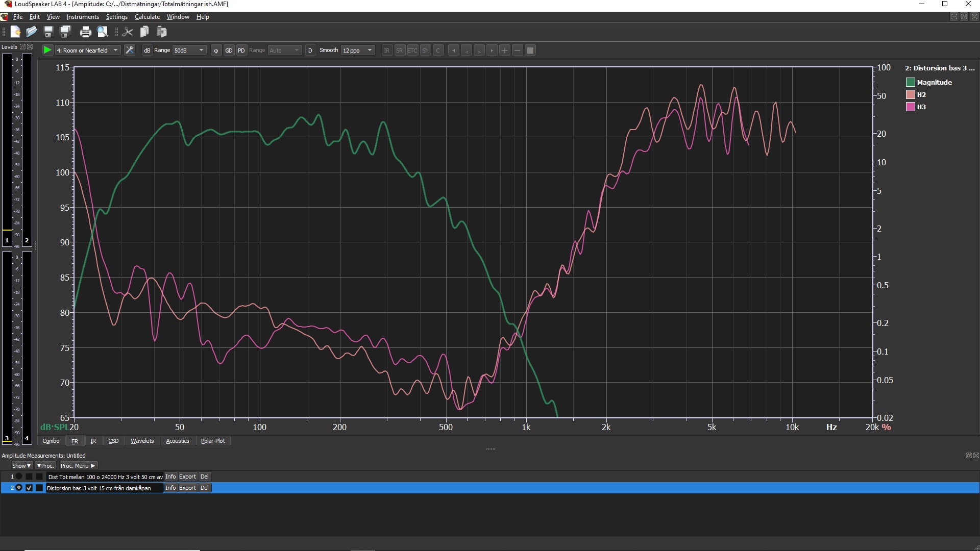The width and height of the screenshot is (980, 551).
Task: Click the Cut scissors icon
Action: tap(128, 32)
